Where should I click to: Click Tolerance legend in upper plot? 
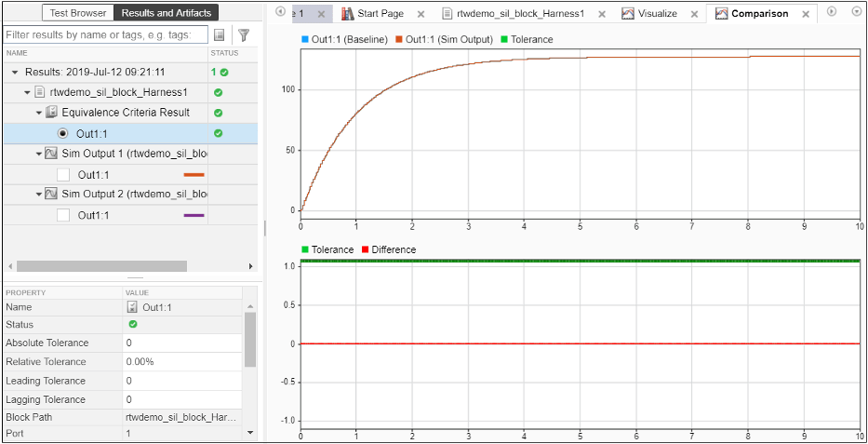click(x=527, y=39)
